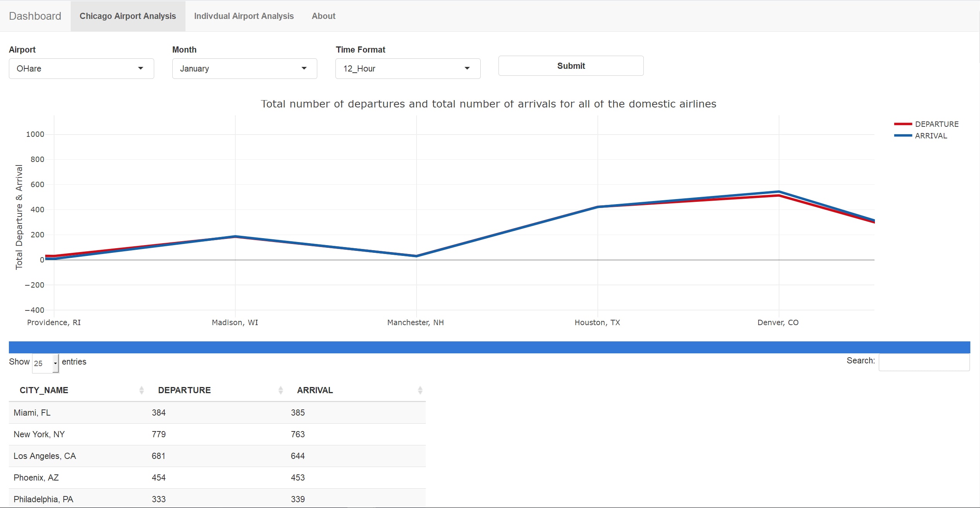Sort table by DEPARTURE column
Viewport: 980px width, 508px height.
217,390
